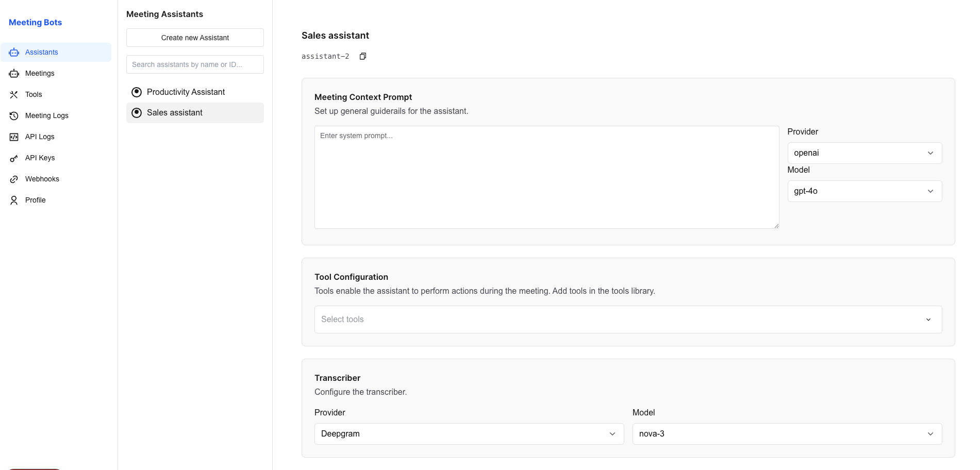Click the Webhooks link icon
The height and width of the screenshot is (470, 980).
pos(14,179)
